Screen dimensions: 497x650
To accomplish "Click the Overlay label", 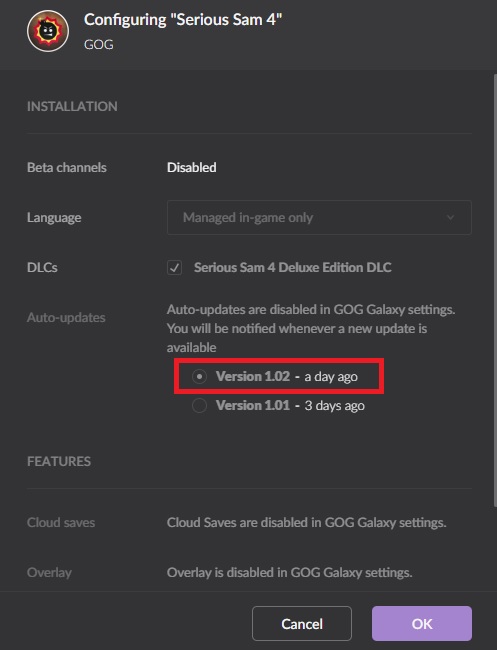I will [x=49, y=572].
